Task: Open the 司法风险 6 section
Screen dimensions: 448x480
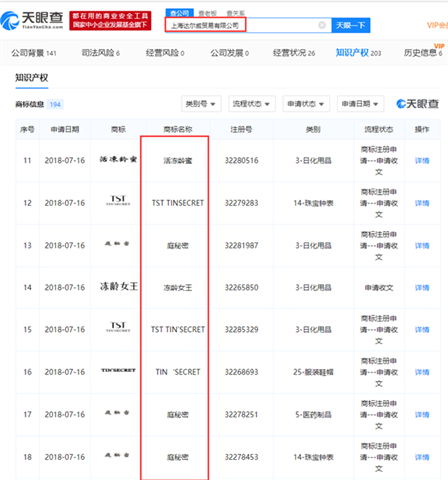Action: (101, 53)
